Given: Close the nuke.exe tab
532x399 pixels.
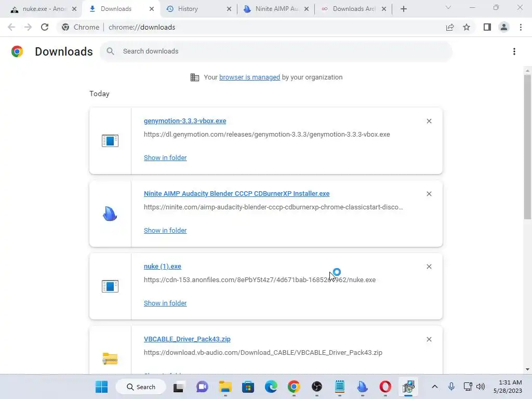Looking at the screenshot, I should [x=74, y=9].
